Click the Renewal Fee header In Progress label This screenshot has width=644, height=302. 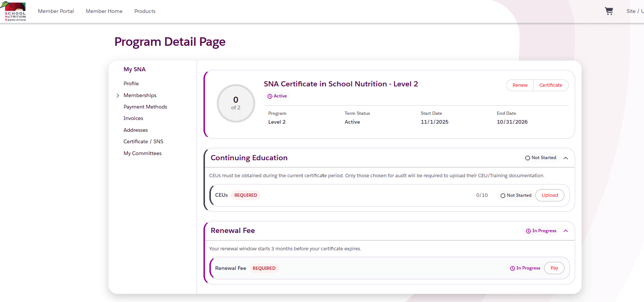pos(544,231)
